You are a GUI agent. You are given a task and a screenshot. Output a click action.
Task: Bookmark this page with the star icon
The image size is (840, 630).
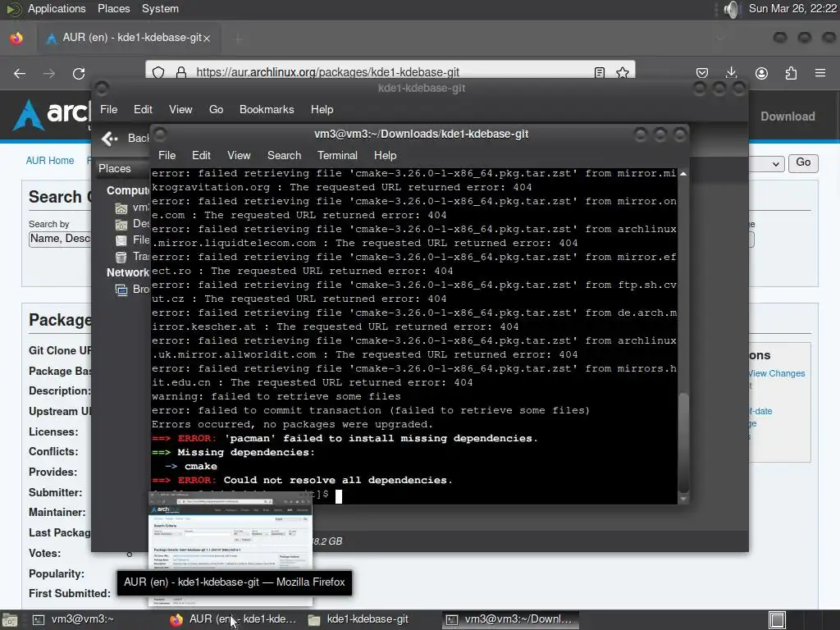tap(622, 72)
